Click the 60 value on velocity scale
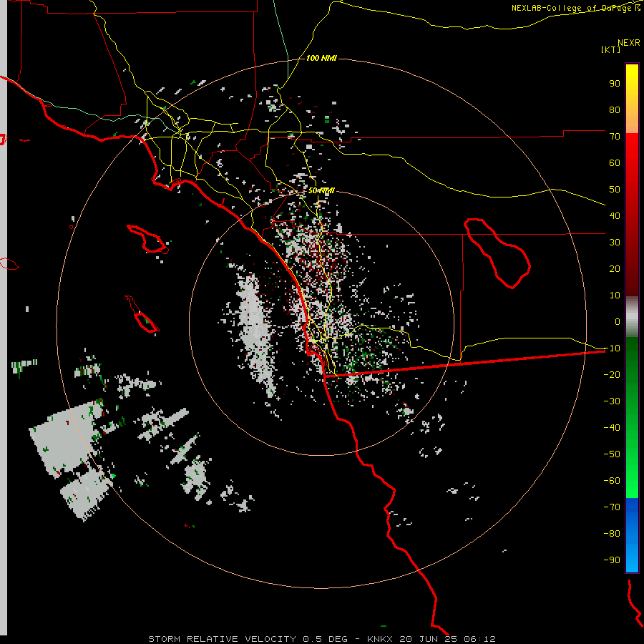The width and height of the screenshot is (644, 644). pyautogui.click(x=615, y=162)
